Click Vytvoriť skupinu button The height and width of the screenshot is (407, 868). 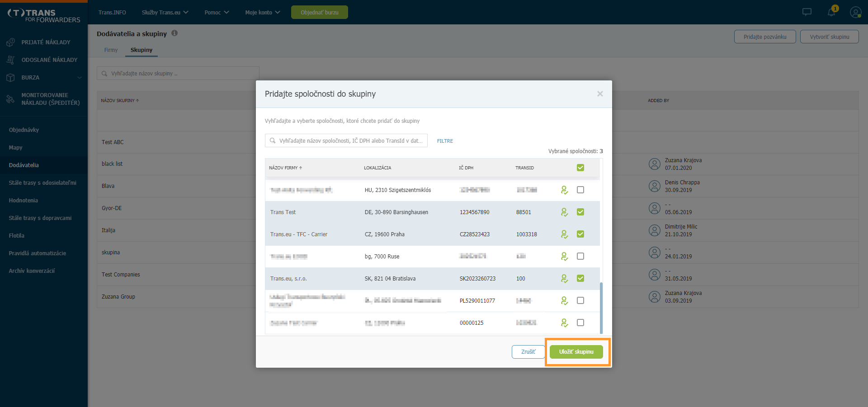pos(830,37)
